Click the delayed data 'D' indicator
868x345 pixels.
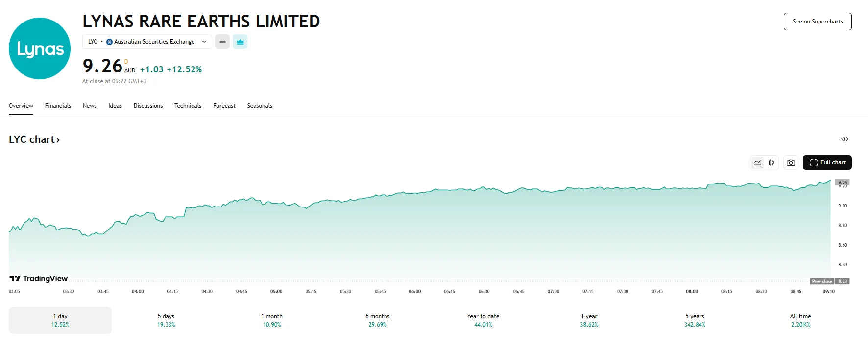tap(126, 62)
